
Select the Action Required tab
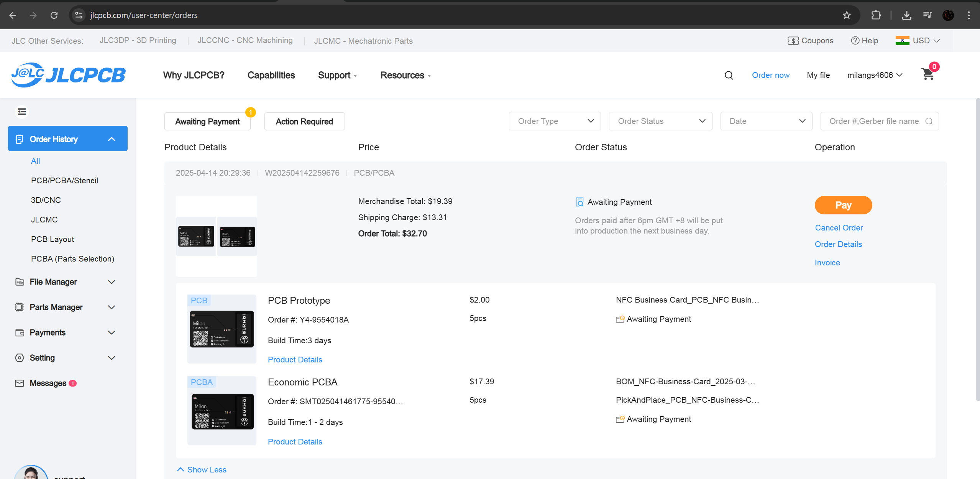pos(304,122)
